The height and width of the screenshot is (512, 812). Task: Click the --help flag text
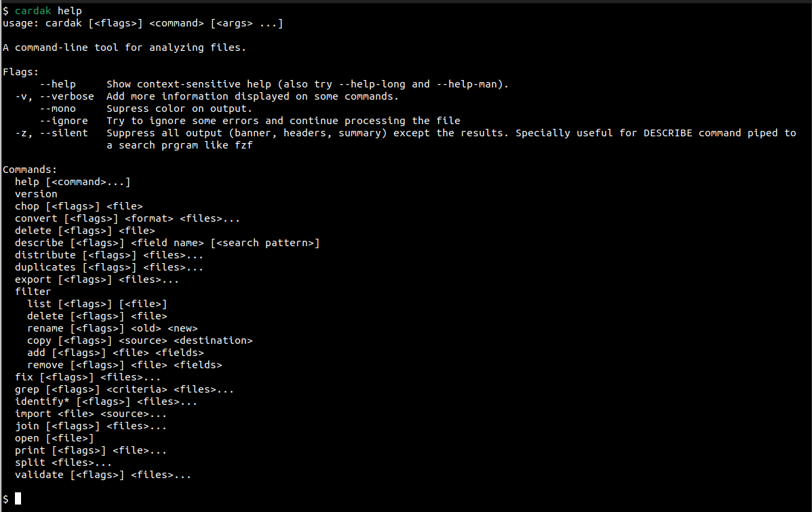[x=58, y=84]
